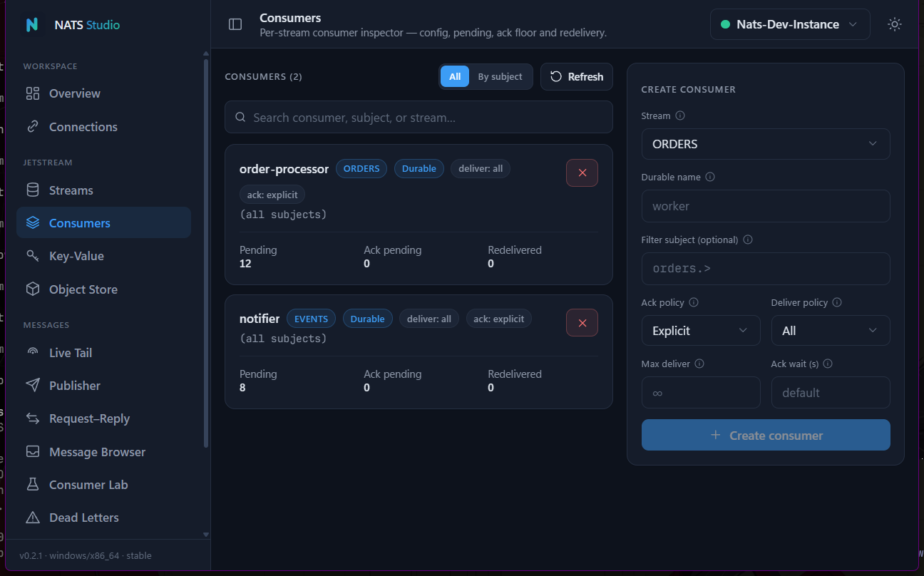
Task: Click the Message Browser inbox icon
Action: 33,452
